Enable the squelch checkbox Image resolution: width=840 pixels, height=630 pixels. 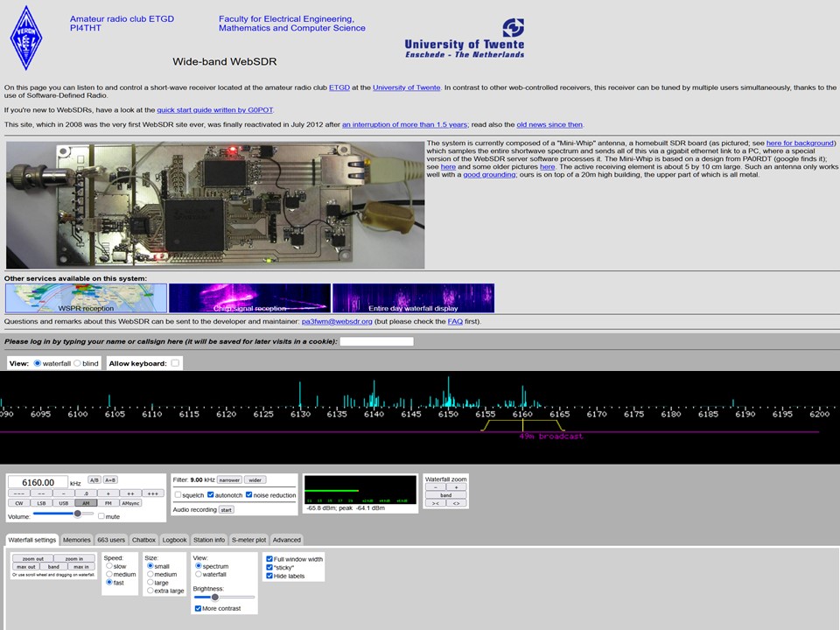(178, 495)
